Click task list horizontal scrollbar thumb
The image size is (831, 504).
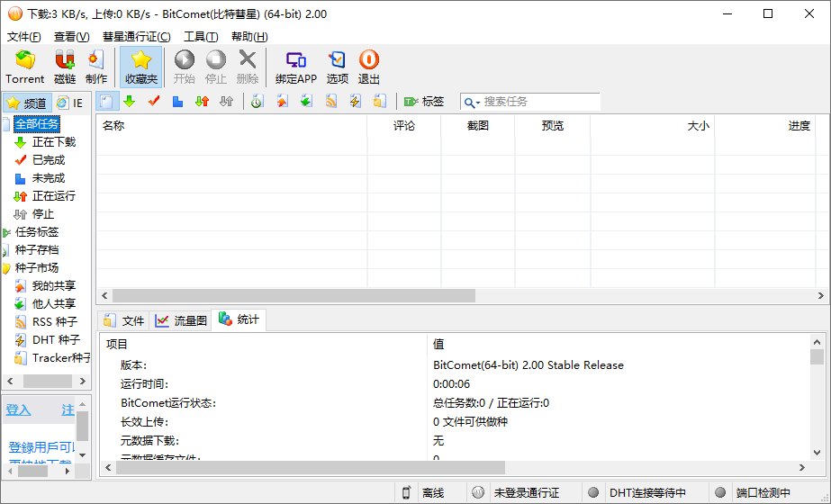[x=294, y=296]
